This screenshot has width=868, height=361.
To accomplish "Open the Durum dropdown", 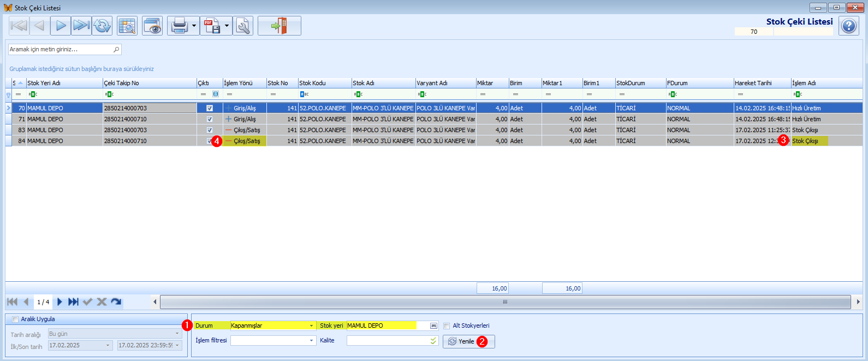I will [x=312, y=326].
